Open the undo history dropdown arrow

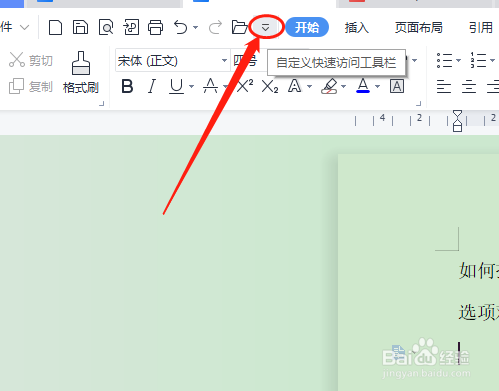195,28
